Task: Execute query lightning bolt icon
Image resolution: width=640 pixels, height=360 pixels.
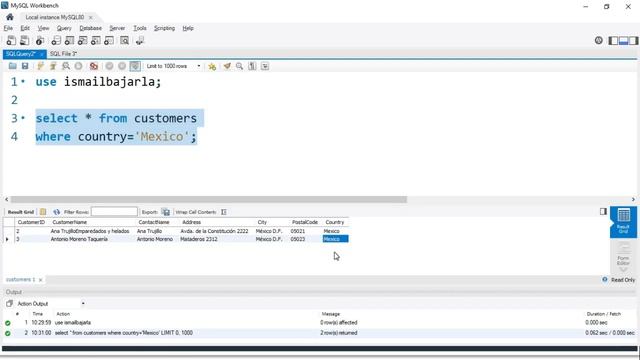Action: (x=40, y=66)
